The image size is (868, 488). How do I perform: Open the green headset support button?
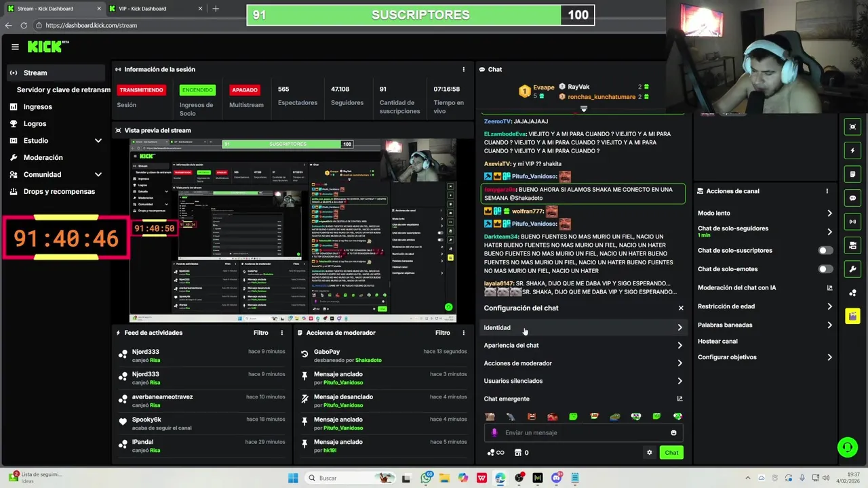pos(847,447)
